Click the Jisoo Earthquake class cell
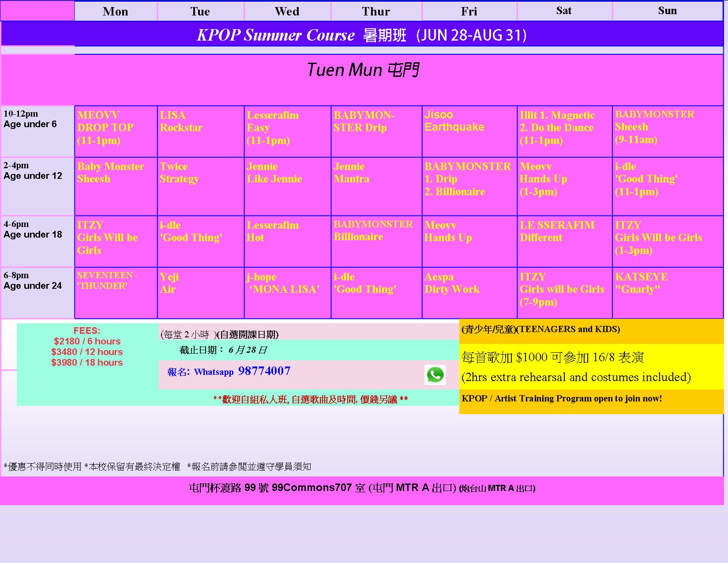Viewport: 728px width, 563px height. pyautogui.click(x=469, y=131)
